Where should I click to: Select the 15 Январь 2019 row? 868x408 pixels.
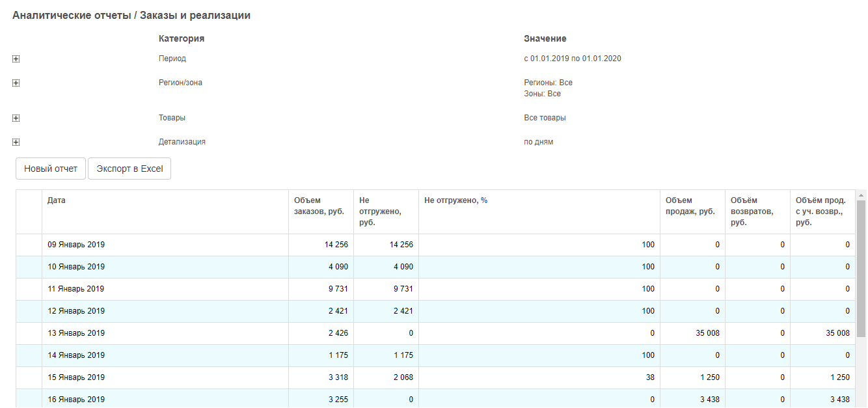[76, 377]
